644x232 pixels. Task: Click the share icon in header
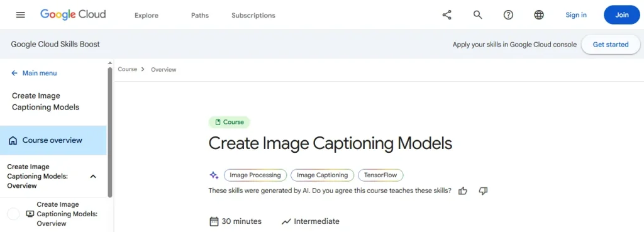(447, 15)
